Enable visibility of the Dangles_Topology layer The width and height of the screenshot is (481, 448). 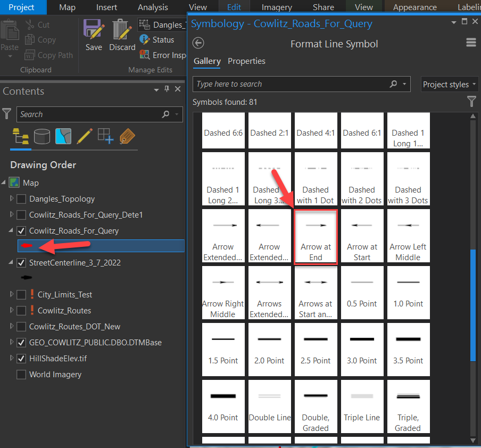(21, 199)
